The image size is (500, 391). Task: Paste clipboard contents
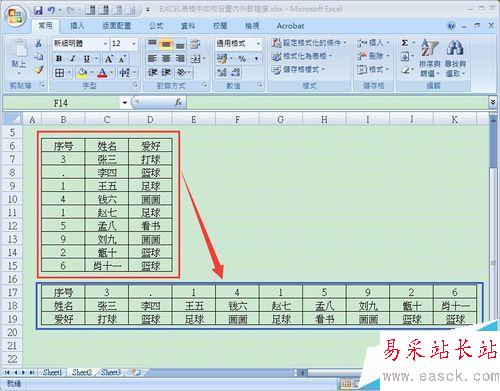point(19,55)
